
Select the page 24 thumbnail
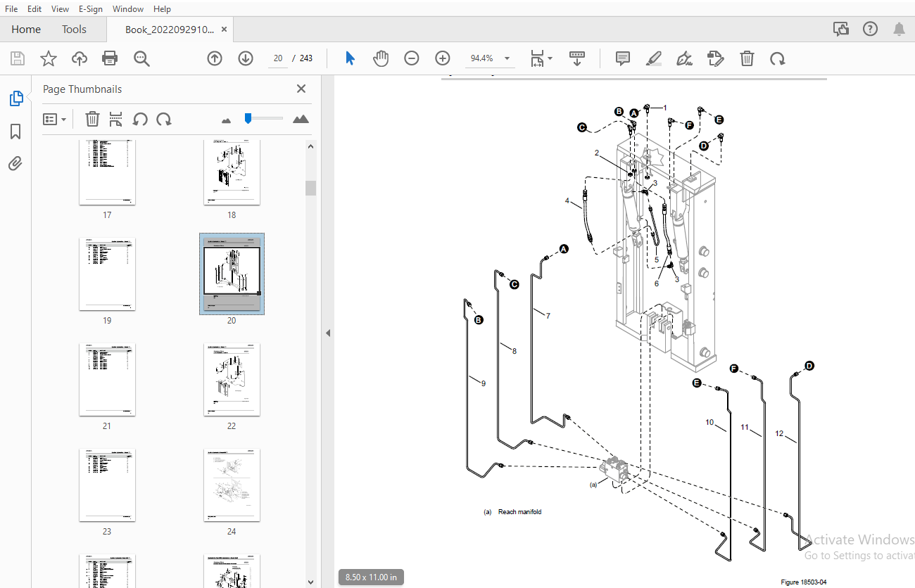[x=232, y=485]
